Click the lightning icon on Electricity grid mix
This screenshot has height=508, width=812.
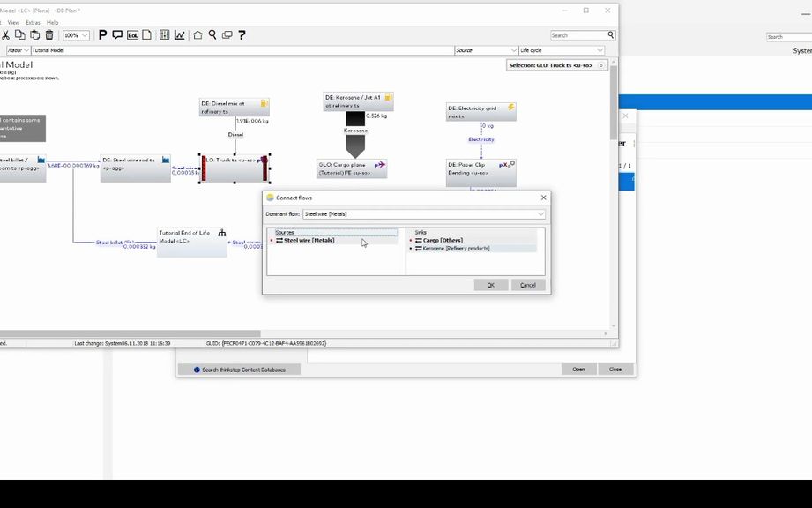(510, 108)
